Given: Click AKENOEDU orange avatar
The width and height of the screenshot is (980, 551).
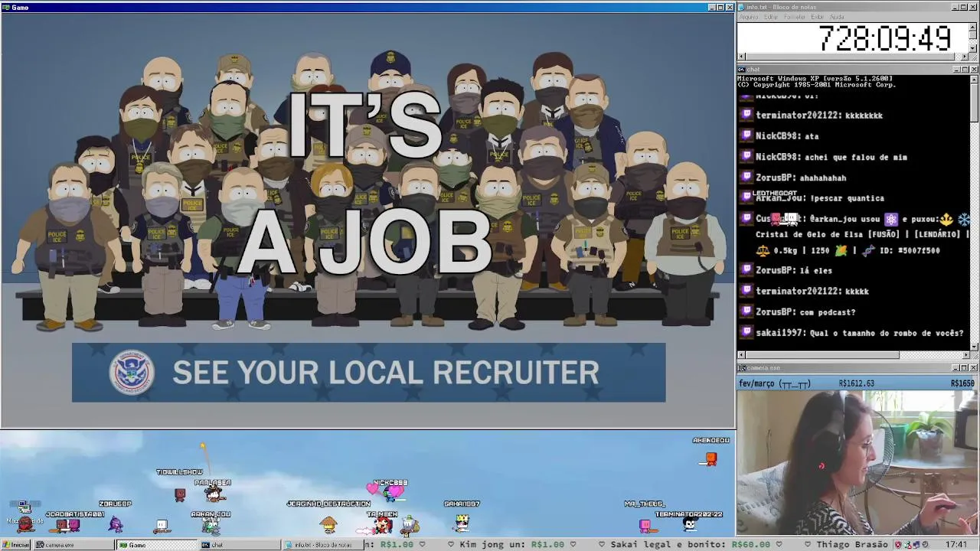Looking at the screenshot, I should pos(711,459).
